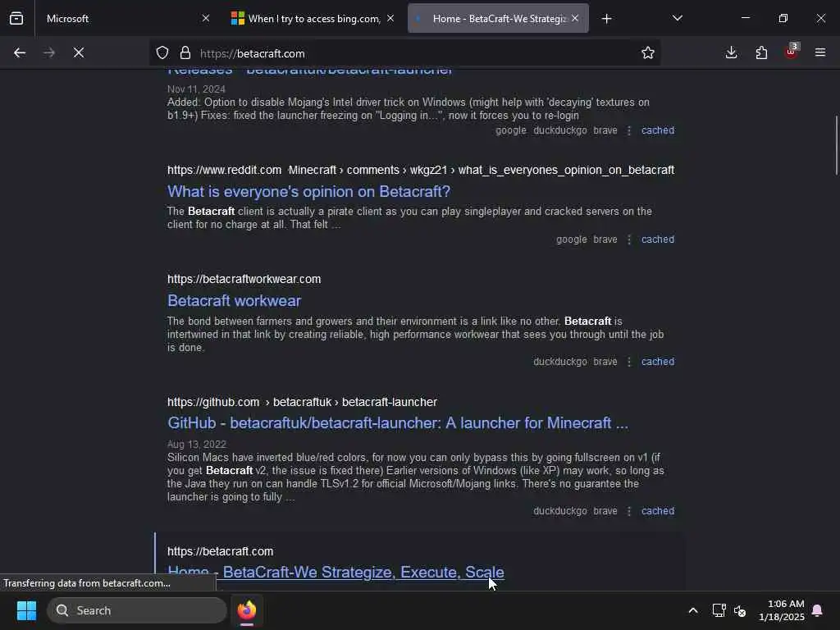The width and height of the screenshot is (840, 630).
Task: Open 'What is everyone's opinion on Betacraft?' result
Action: pyautogui.click(x=308, y=191)
